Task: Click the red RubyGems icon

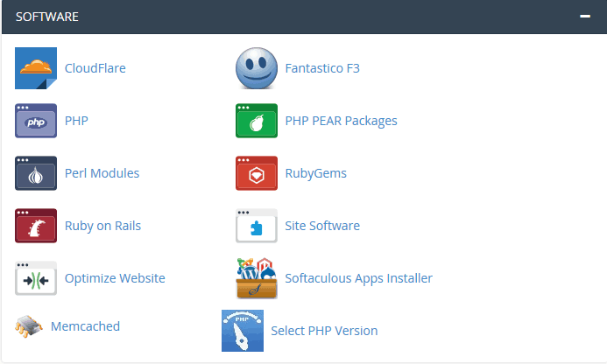Action: [x=257, y=173]
